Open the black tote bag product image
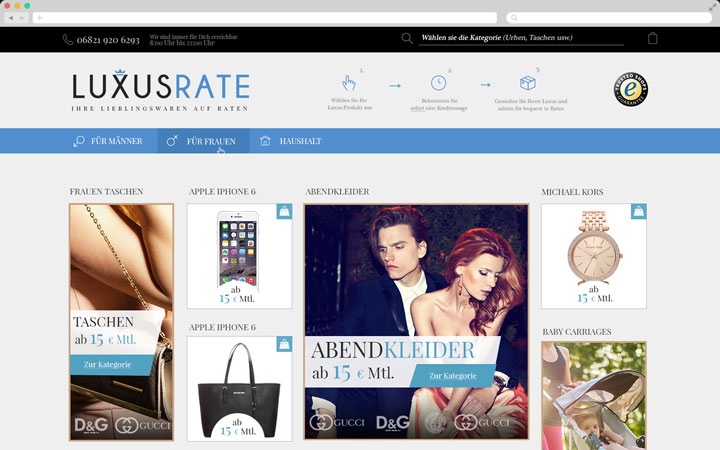Screen dimensions: 720x450 point(239,390)
